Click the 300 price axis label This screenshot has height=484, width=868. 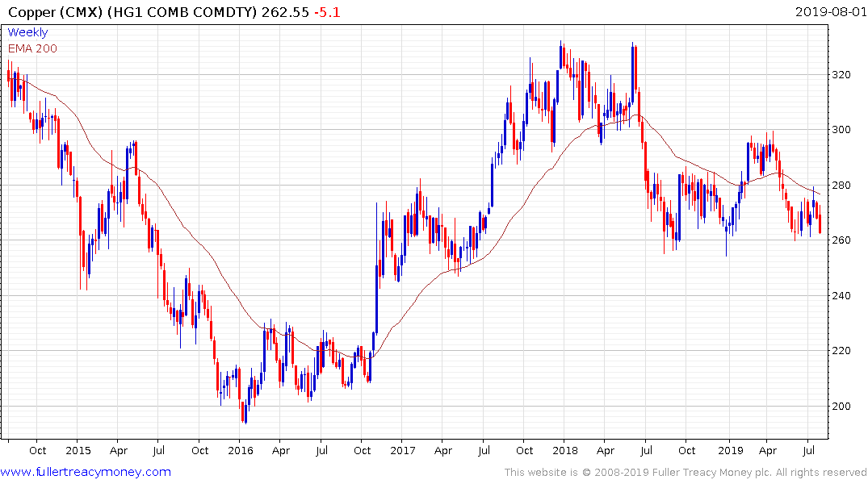click(x=841, y=130)
